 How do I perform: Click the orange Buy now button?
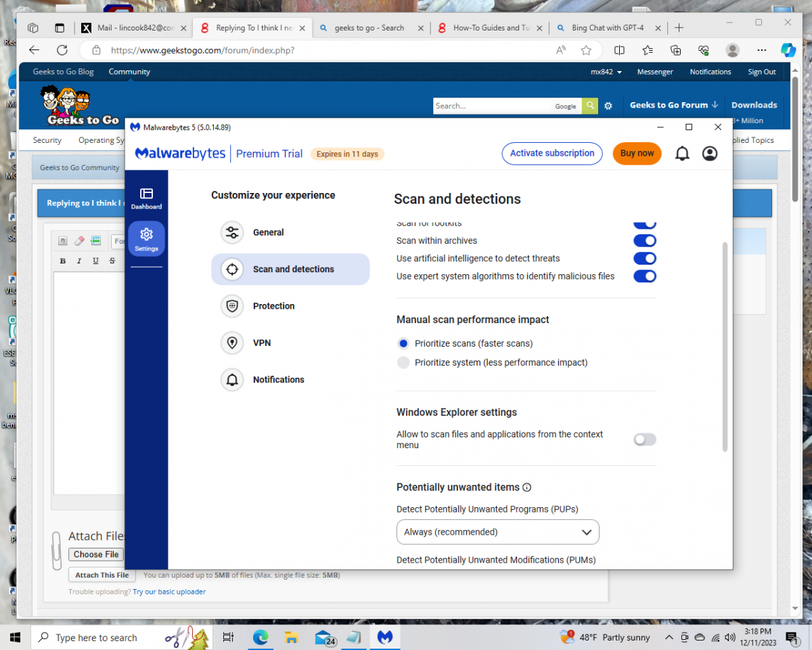[637, 154]
